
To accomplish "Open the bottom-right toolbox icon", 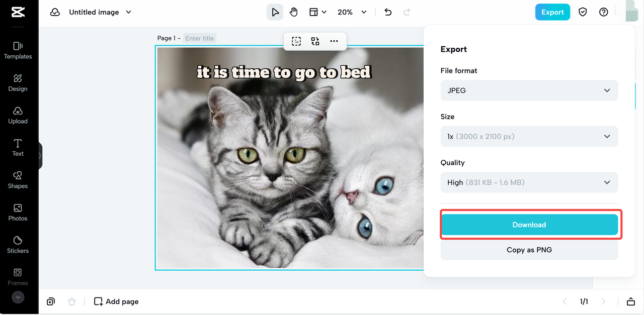I will pos(631,301).
